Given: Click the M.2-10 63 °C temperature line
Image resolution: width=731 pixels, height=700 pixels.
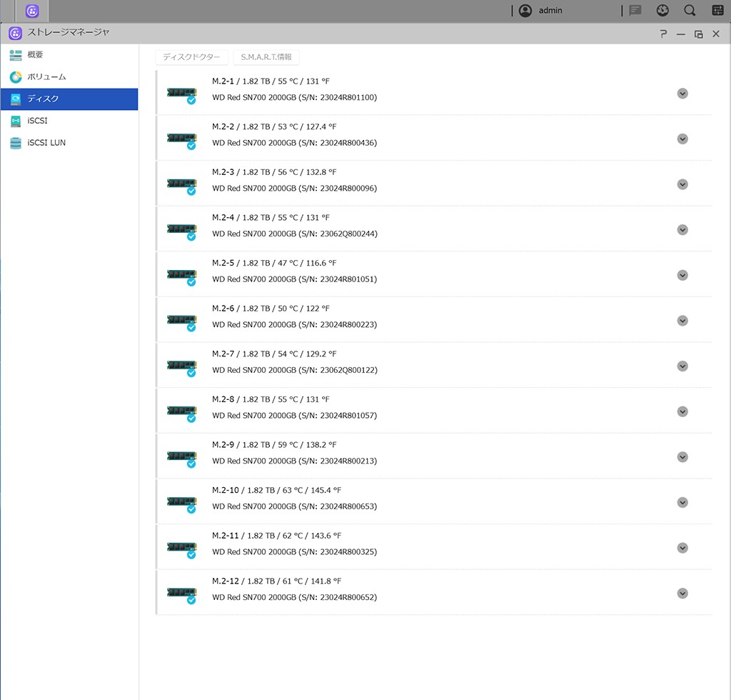Looking at the screenshot, I should coord(276,490).
